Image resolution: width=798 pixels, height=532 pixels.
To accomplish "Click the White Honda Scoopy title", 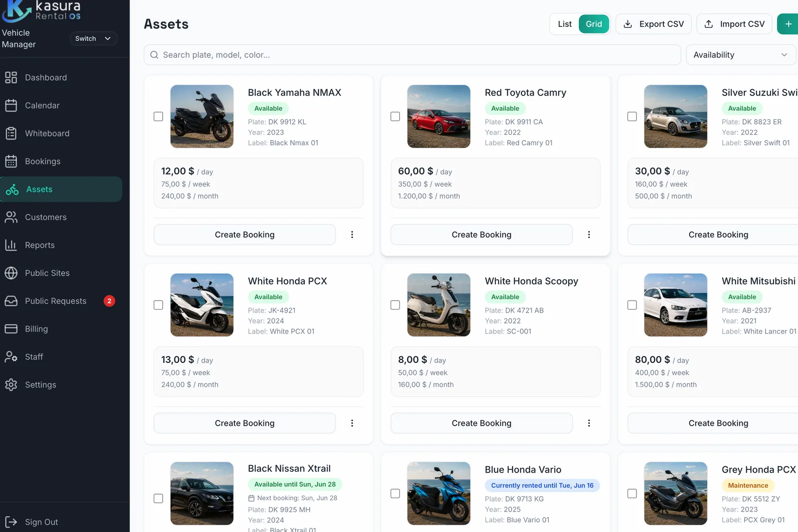I will pyautogui.click(x=531, y=281).
